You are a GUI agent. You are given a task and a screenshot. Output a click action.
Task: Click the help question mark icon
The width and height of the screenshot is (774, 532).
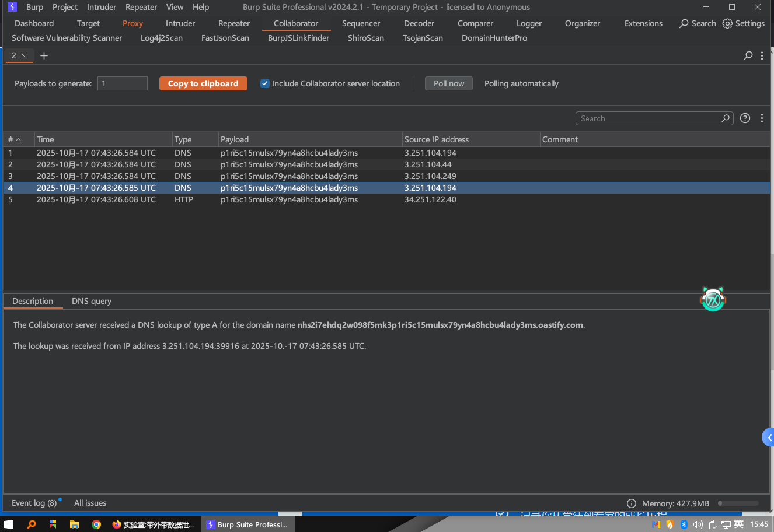click(745, 118)
